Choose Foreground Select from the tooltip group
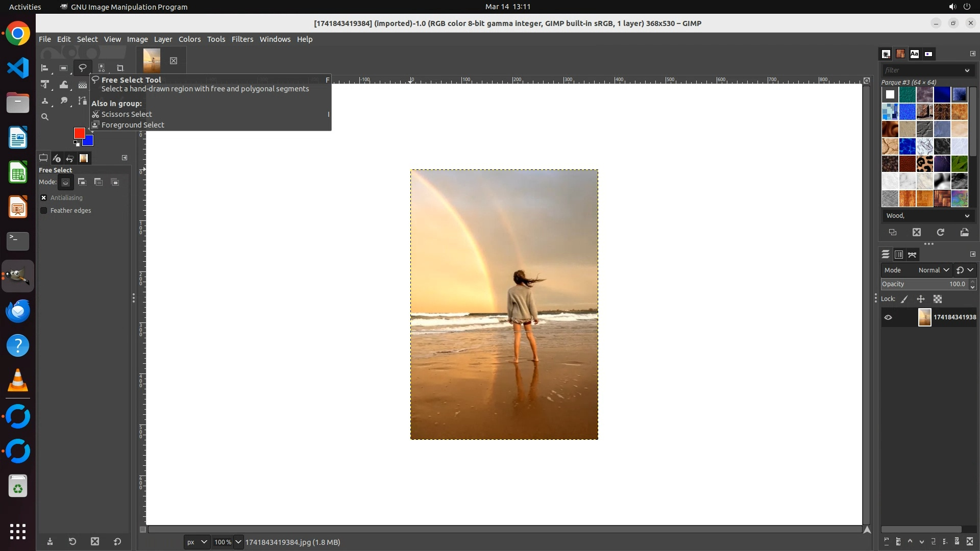This screenshot has height=551, width=980. (x=133, y=125)
